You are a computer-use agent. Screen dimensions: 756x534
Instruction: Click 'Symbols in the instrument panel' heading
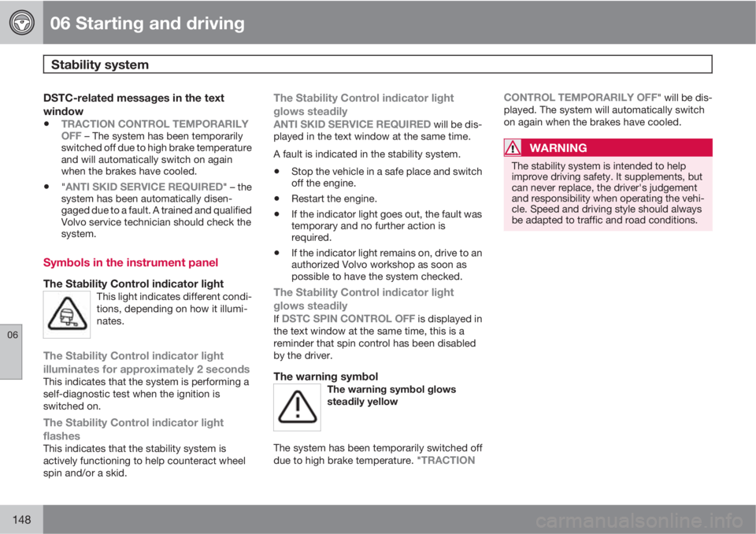click(131, 262)
